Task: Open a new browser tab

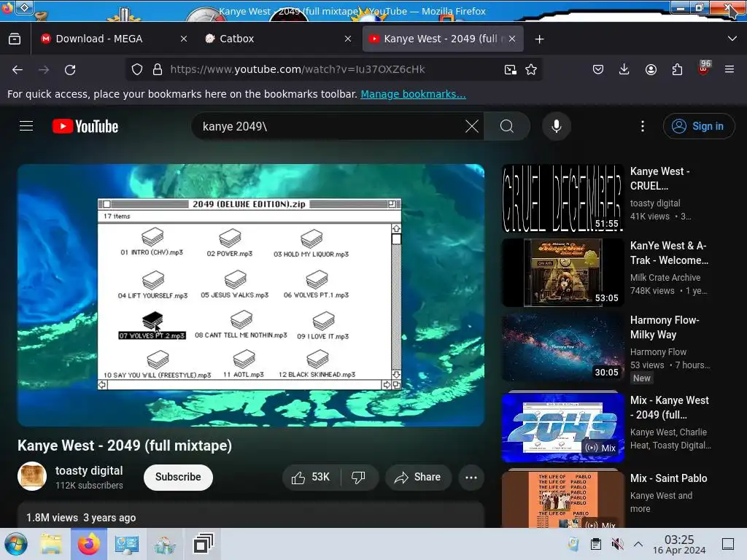Action: click(539, 39)
